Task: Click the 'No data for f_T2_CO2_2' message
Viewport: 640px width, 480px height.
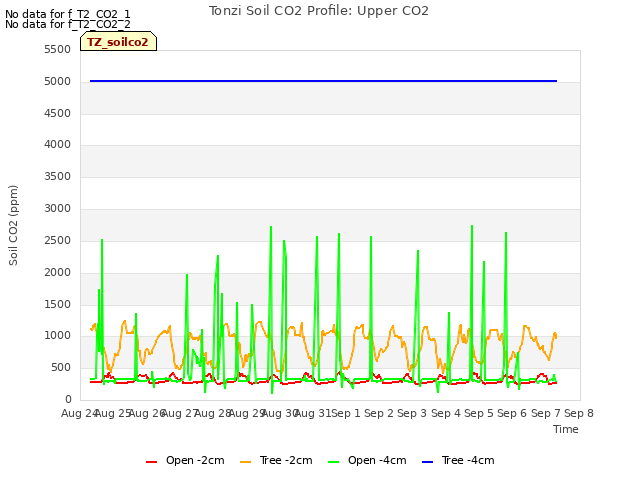Action: click(68, 24)
